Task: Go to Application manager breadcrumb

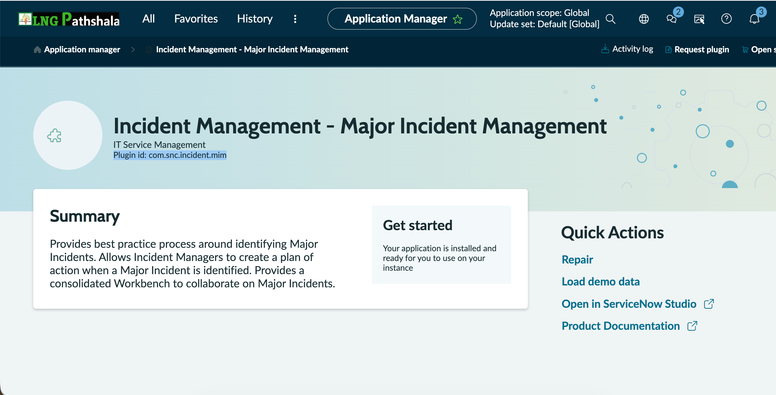Action: (82, 49)
